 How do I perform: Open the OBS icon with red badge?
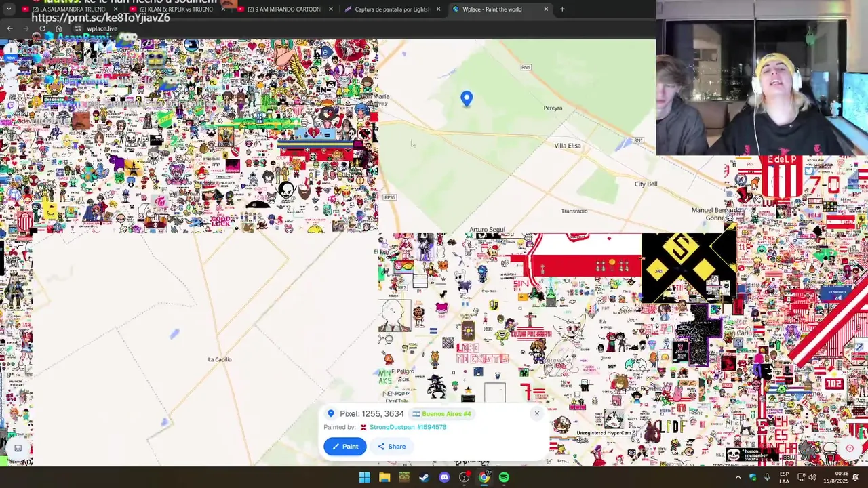click(465, 477)
